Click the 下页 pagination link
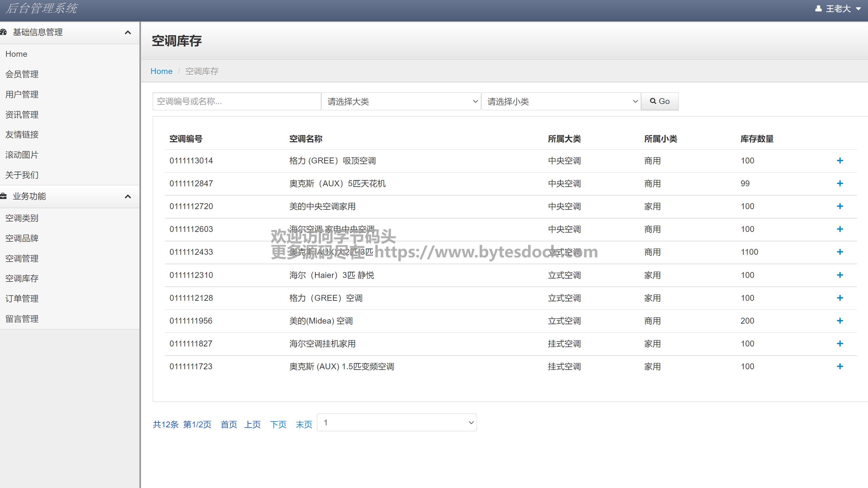The image size is (868, 488). click(x=278, y=424)
